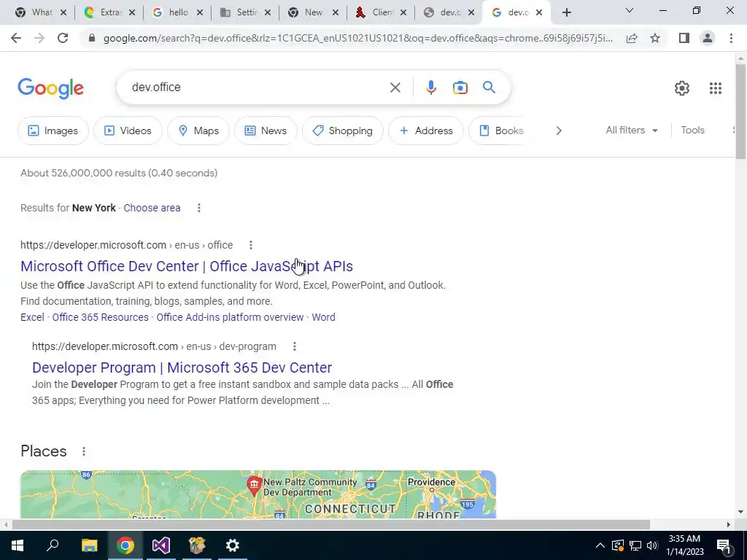Click Google logo to go home
This screenshot has height=560, width=747.
click(x=51, y=88)
